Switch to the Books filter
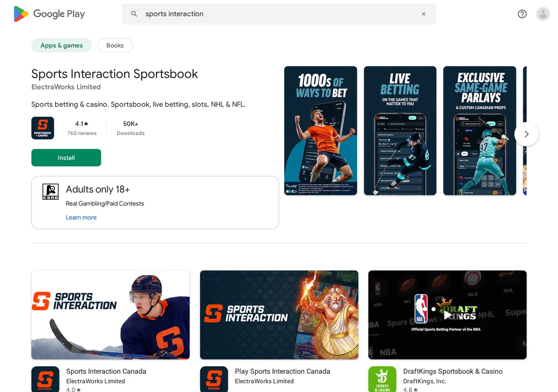This screenshot has width=558, height=392. (x=115, y=45)
